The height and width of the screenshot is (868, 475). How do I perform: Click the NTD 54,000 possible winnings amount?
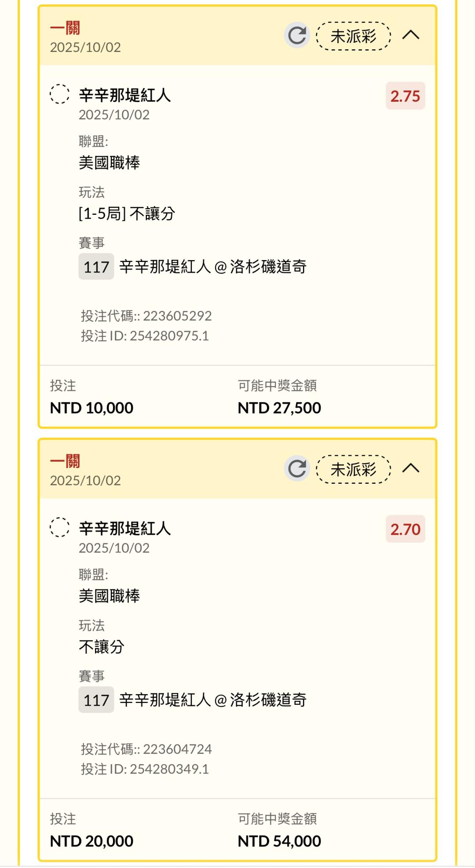[x=279, y=841]
